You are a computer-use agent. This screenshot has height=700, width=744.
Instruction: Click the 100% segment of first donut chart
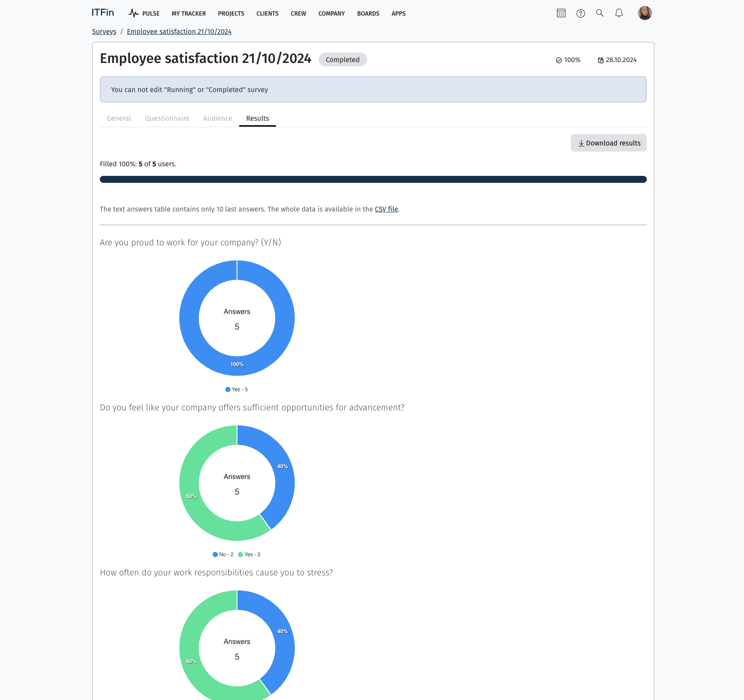237,365
